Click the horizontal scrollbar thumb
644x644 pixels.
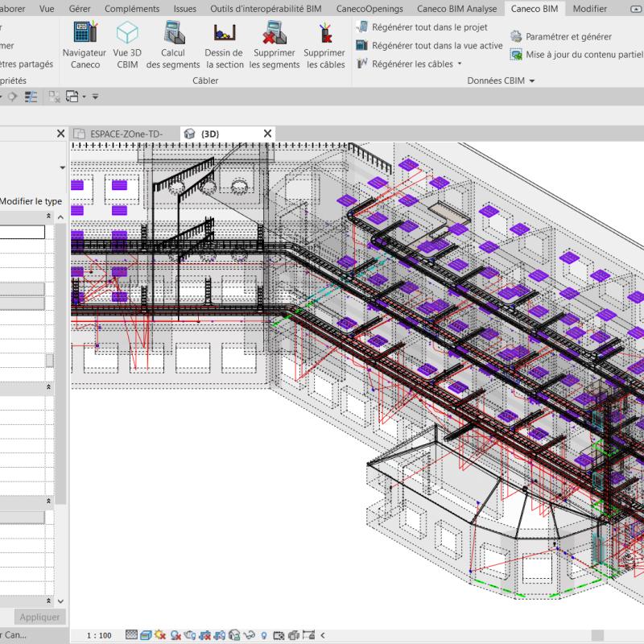point(597,635)
